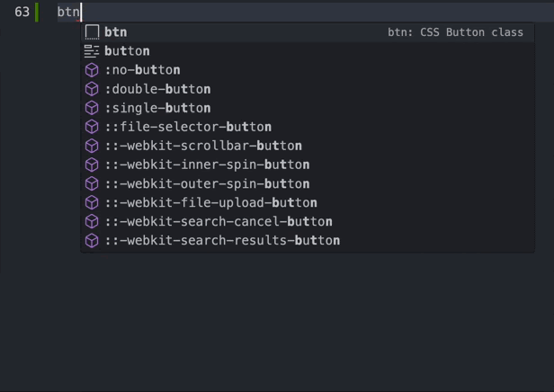
Task: Select ::-webkit-inner-spin-button suggestion
Action: coord(207,165)
